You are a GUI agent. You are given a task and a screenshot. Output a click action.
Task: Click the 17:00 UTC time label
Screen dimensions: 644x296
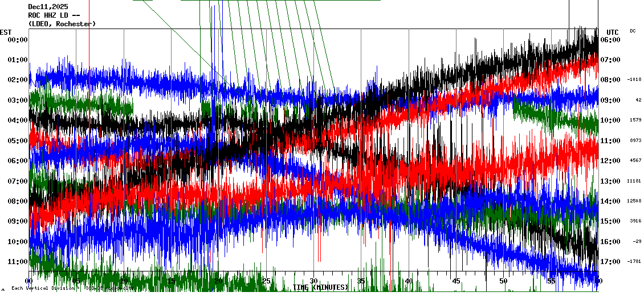(x=610, y=262)
